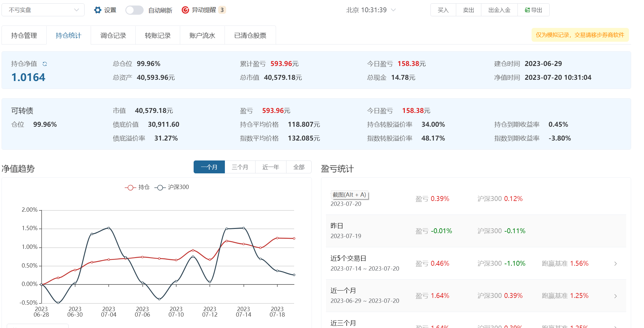Click the 近5个交易日 row title

click(x=348, y=258)
